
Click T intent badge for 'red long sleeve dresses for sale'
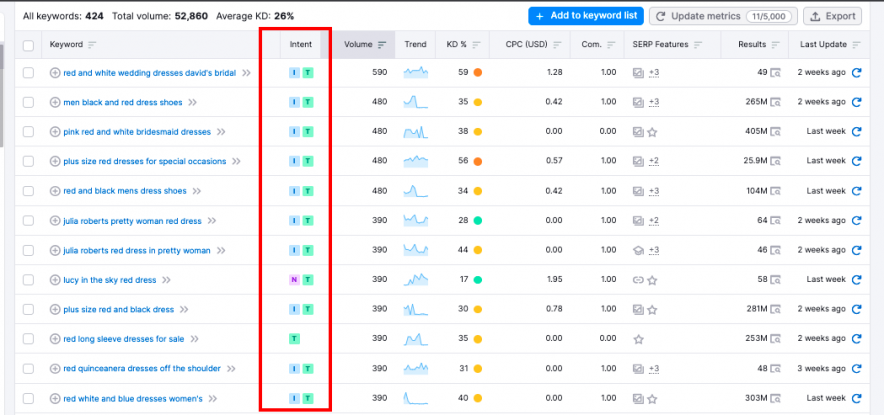[x=294, y=339]
